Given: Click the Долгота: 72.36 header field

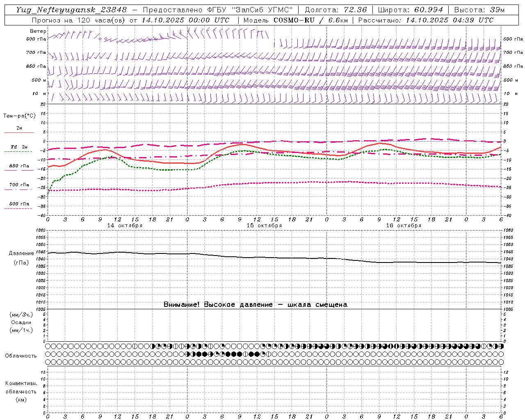Looking at the screenshot, I should click(x=336, y=10).
